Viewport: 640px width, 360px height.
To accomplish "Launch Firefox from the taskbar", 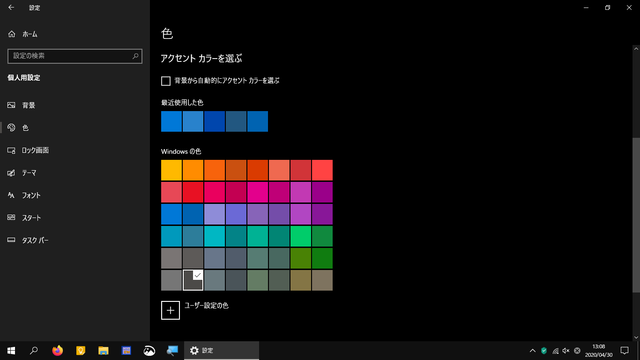I will 58,351.
